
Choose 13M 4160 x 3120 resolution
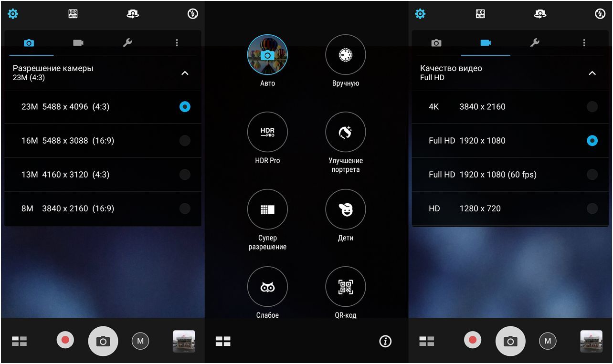click(x=185, y=175)
